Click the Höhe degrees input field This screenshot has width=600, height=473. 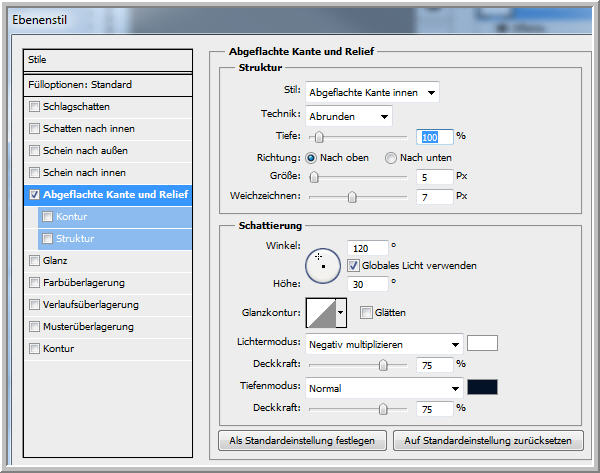[x=368, y=284]
